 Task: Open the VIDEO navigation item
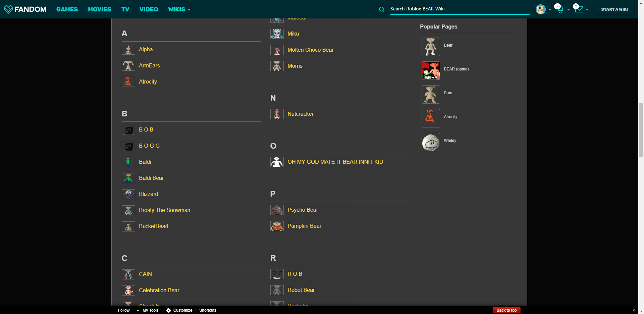pyautogui.click(x=149, y=9)
